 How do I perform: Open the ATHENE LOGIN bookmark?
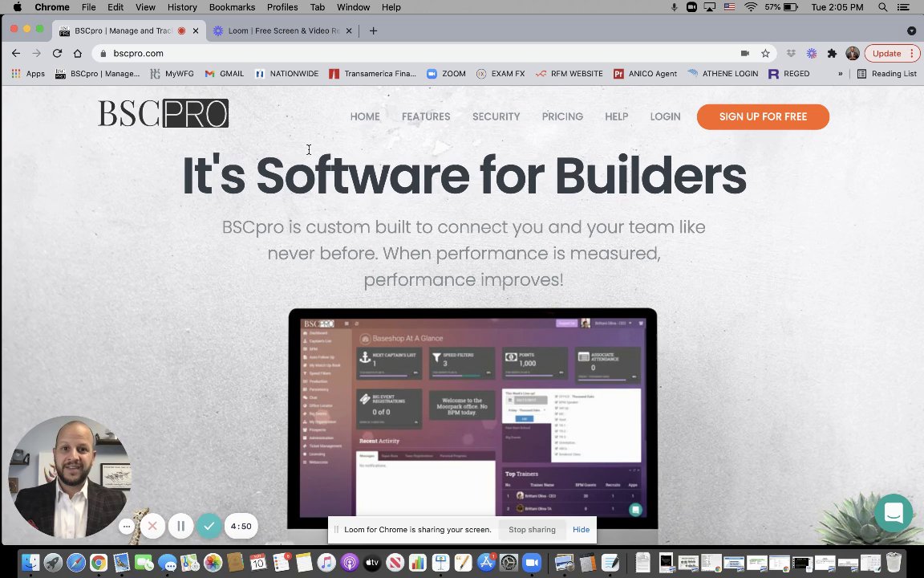pos(723,74)
